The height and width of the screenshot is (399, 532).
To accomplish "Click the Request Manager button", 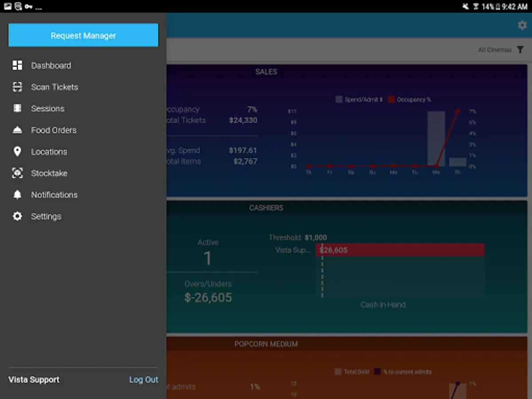I will 83,35.
